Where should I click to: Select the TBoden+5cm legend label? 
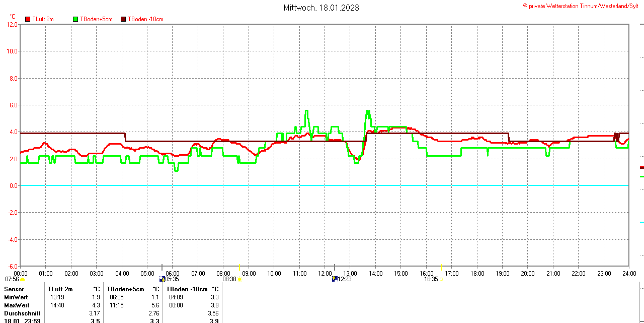96,19
